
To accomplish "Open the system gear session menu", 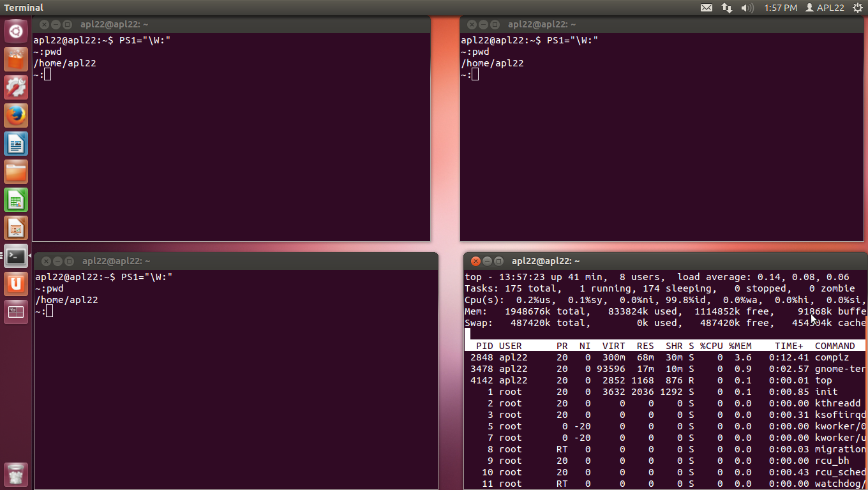I will pos(857,8).
